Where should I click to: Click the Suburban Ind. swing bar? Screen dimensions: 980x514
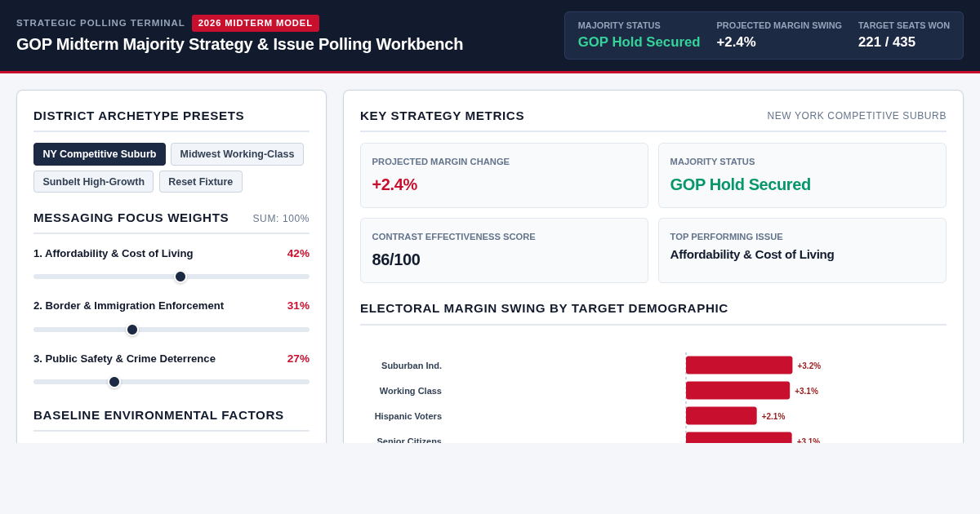click(x=739, y=366)
